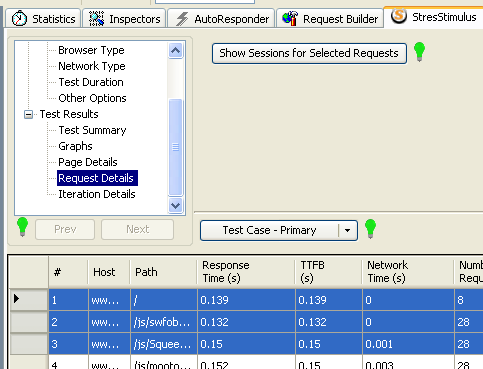Screen dimensions: 483x369
Task: Click tree scrollbar up arrow
Action: point(175,51)
